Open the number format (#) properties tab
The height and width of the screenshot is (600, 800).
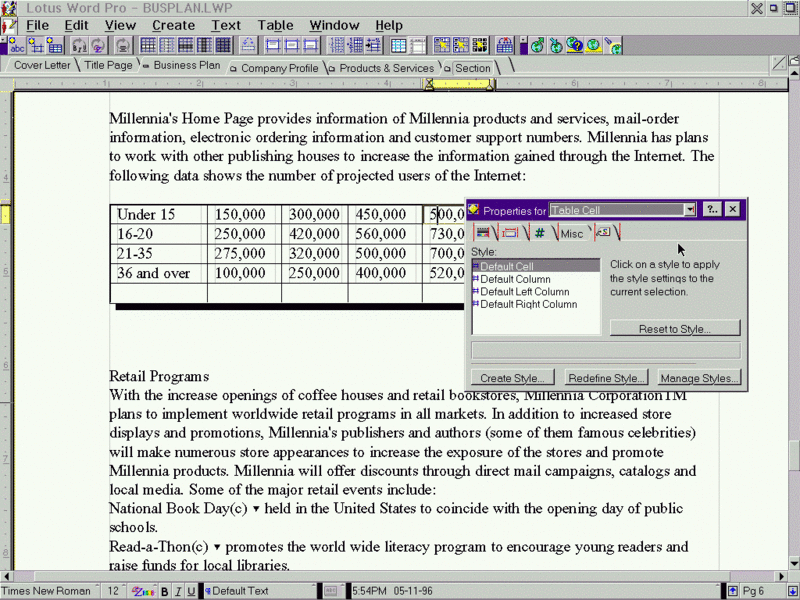(x=540, y=233)
